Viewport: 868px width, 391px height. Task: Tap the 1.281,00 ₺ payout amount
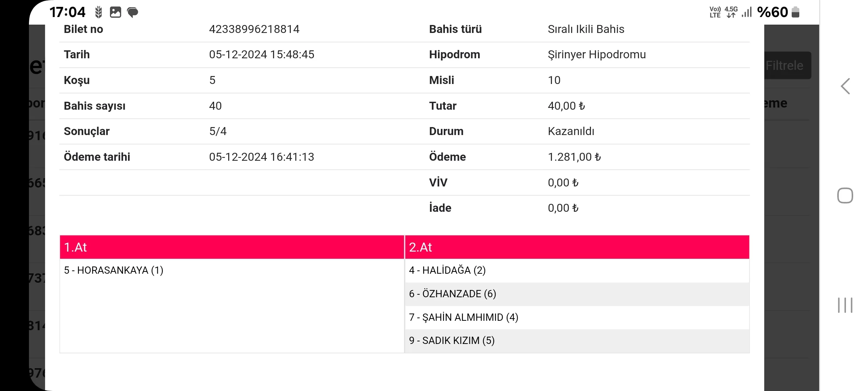(574, 157)
